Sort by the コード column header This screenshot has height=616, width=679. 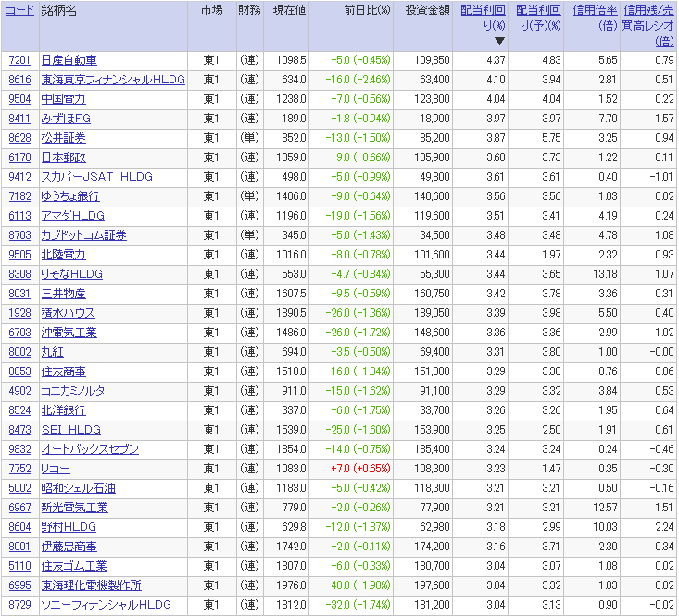pyautogui.click(x=20, y=10)
